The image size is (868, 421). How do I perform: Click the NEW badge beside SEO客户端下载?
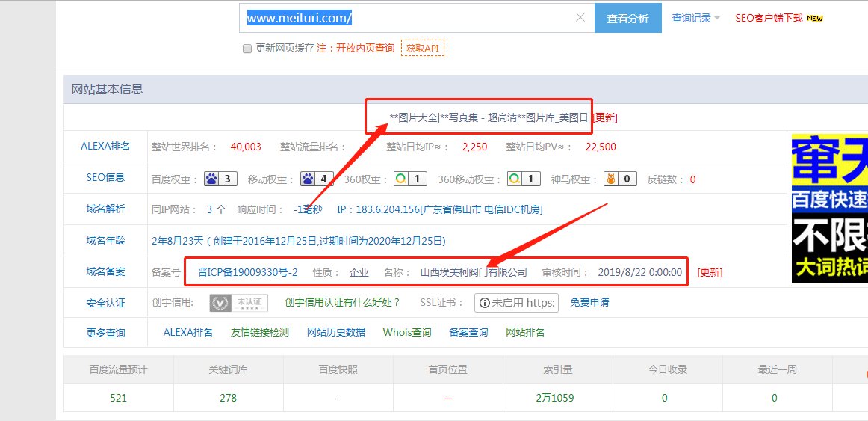815,18
